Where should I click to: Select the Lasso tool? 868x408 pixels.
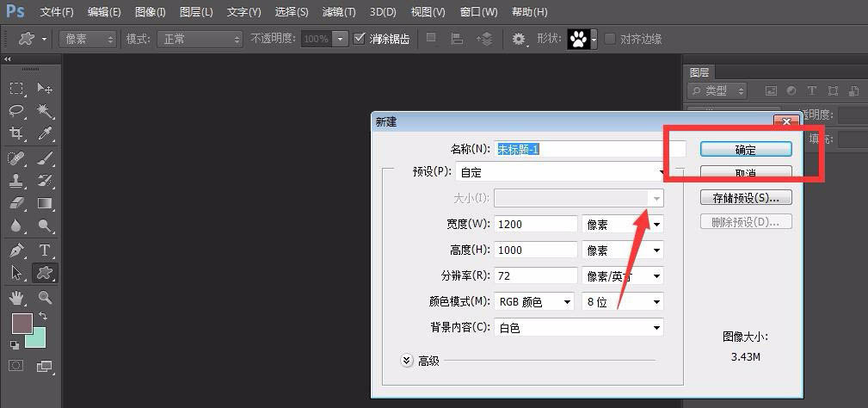click(16, 111)
